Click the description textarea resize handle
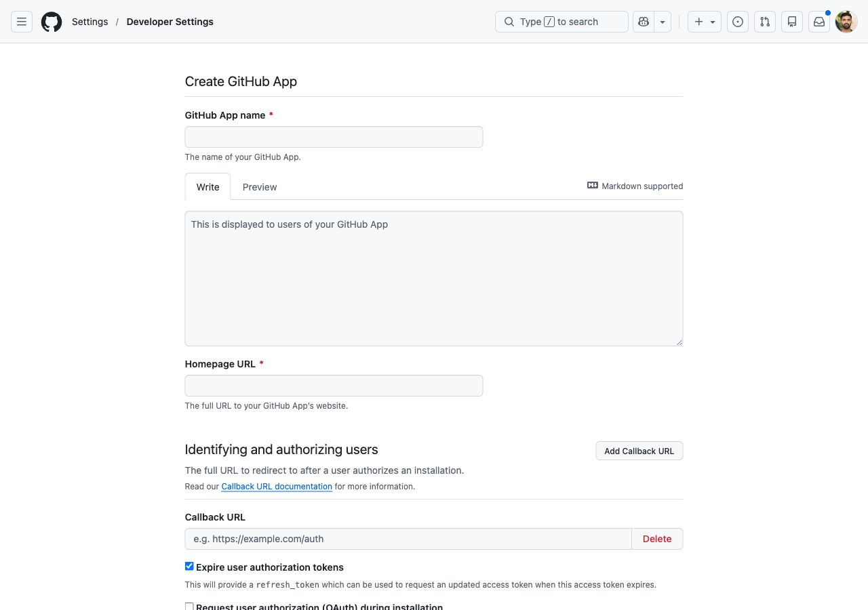The image size is (868, 610). click(x=679, y=342)
